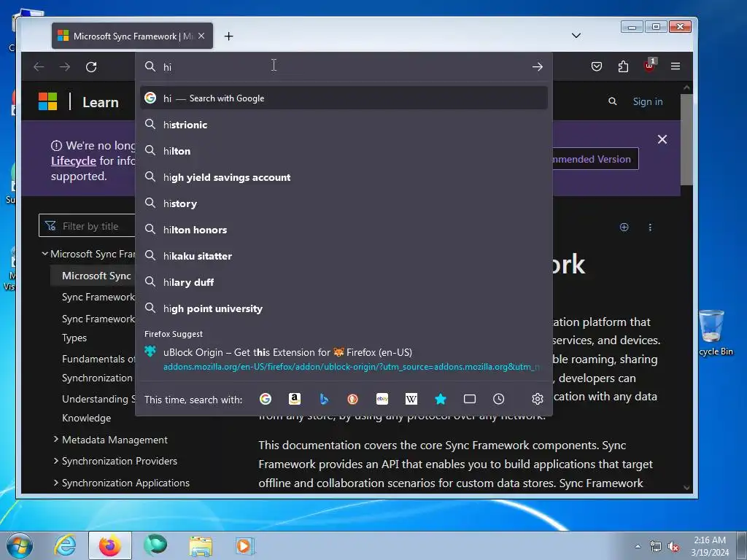Choose the 'hilton honors' suggestion
747x560 pixels.
[344, 230]
